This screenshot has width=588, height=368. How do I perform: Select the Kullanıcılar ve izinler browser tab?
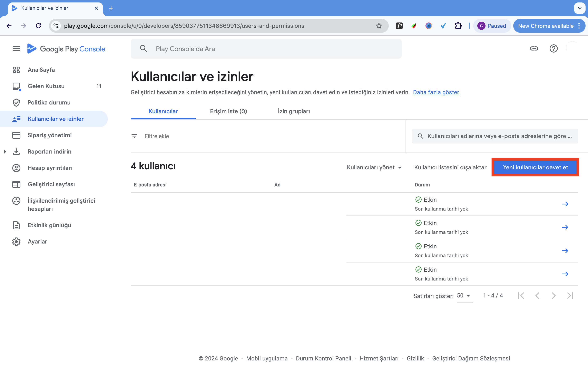point(55,8)
